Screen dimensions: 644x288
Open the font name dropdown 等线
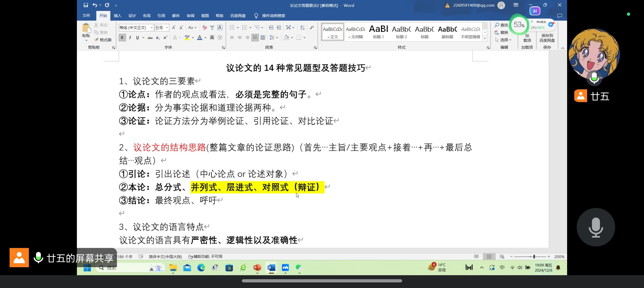(x=152, y=27)
